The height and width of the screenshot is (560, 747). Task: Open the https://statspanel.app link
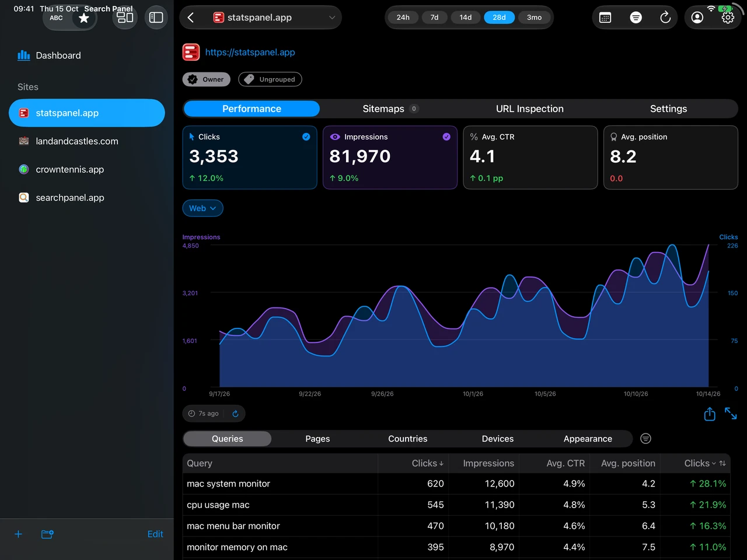[250, 52]
